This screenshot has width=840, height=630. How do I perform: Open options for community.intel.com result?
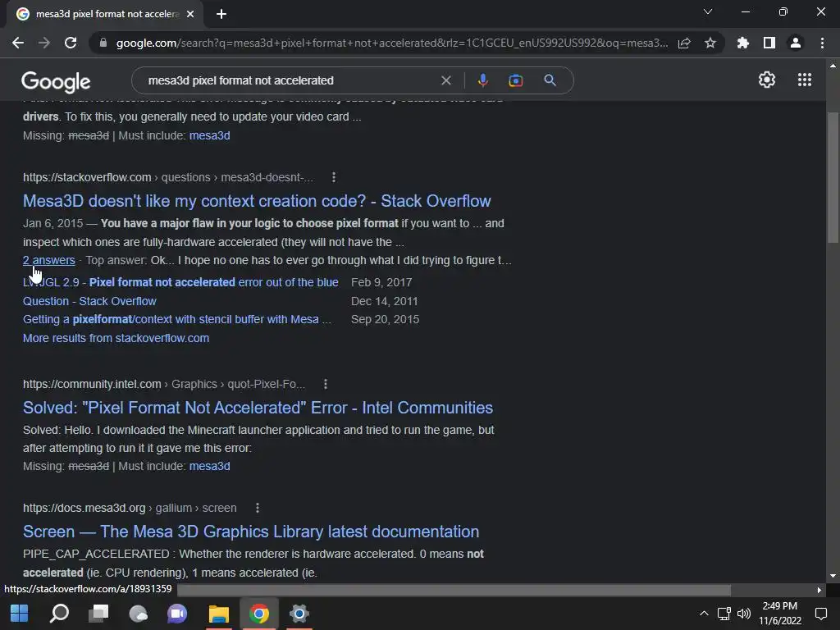(x=325, y=384)
